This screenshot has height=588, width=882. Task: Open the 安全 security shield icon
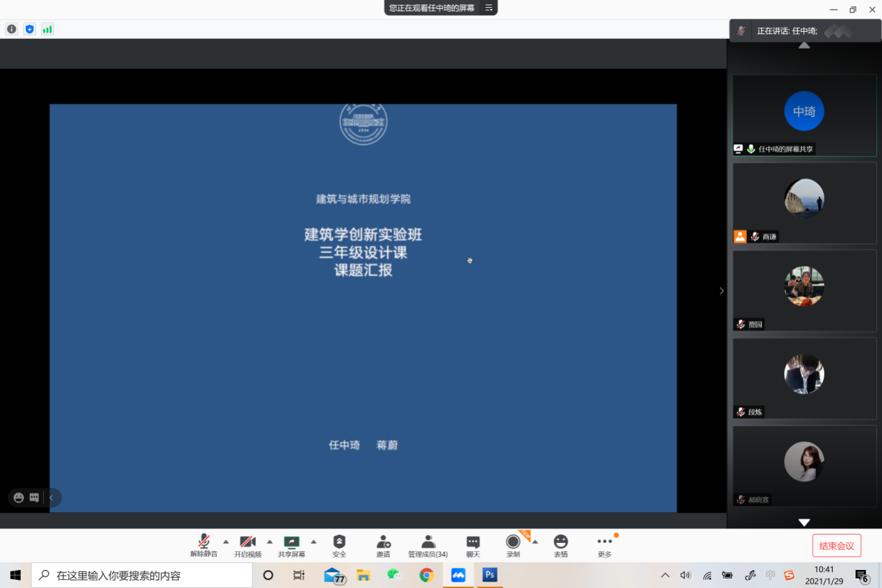coord(339,542)
